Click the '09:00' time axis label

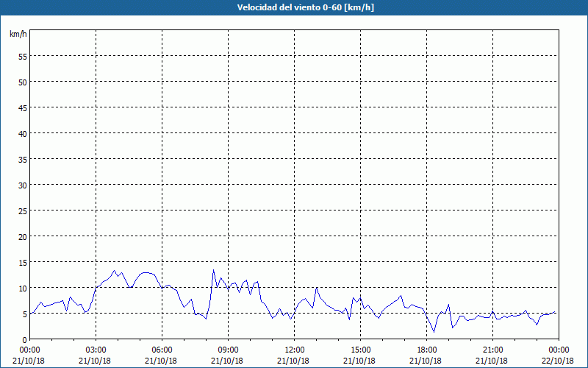(228, 350)
